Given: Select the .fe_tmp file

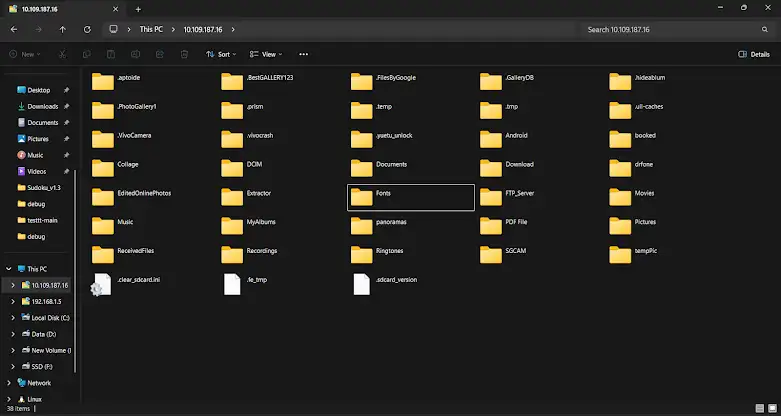Looking at the screenshot, I should pyautogui.click(x=246, y=284).
